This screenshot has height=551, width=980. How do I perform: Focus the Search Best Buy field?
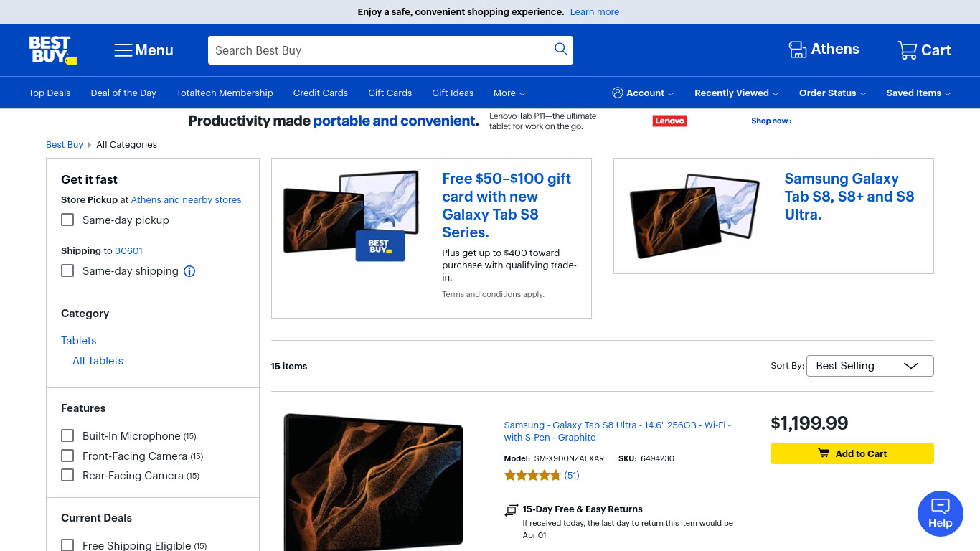click(x=380, y=50)
